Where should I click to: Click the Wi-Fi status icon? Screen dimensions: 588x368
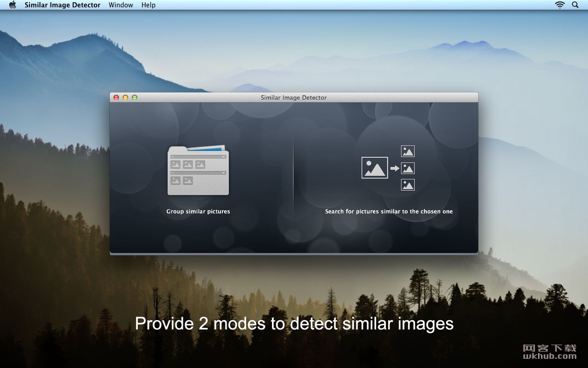click(x=560, y=5)
